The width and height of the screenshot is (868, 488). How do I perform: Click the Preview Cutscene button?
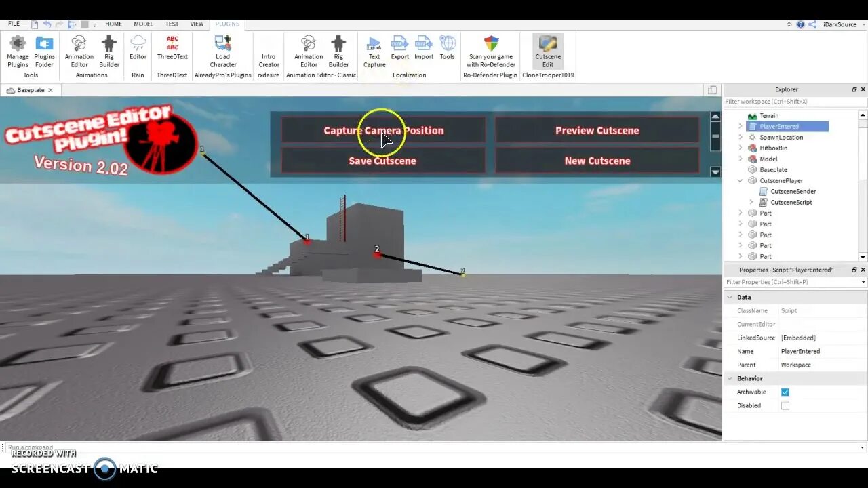click(x=597, y=130)
